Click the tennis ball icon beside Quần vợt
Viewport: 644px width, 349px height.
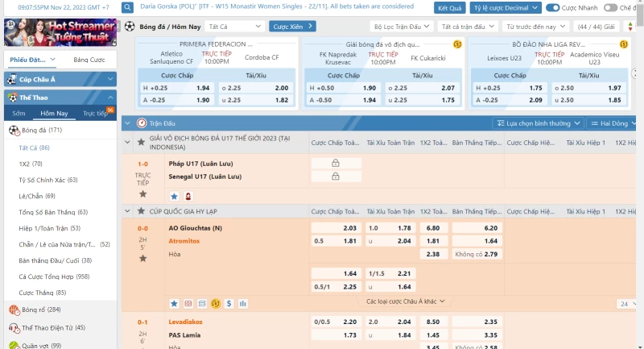pyautogui.click(x=14, y=345)
